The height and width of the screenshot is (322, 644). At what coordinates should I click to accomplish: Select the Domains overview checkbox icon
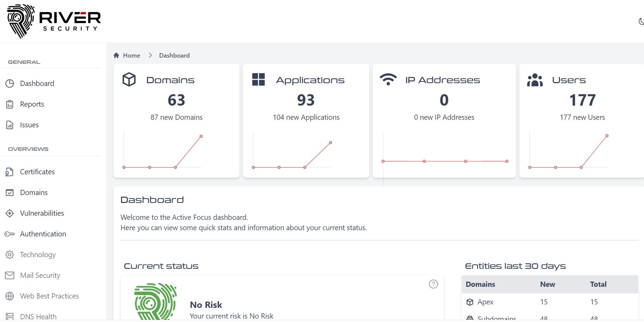pyautogui.click(x=10, y=193)
